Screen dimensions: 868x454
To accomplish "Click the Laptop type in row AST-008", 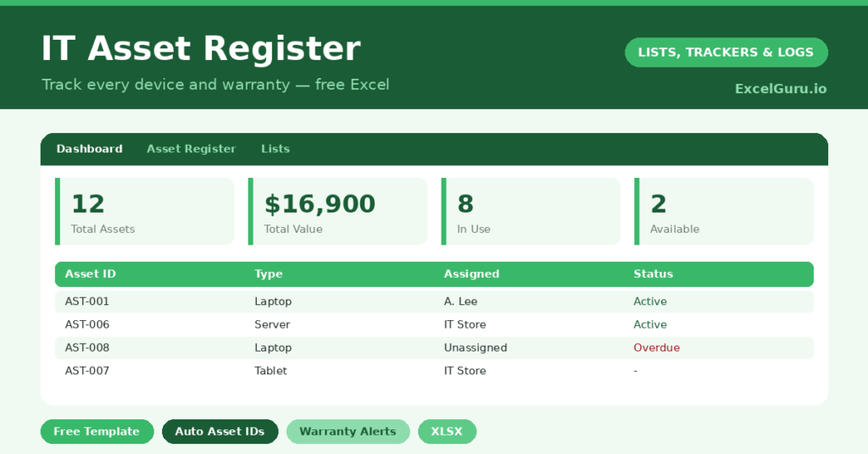I will 273,348.
